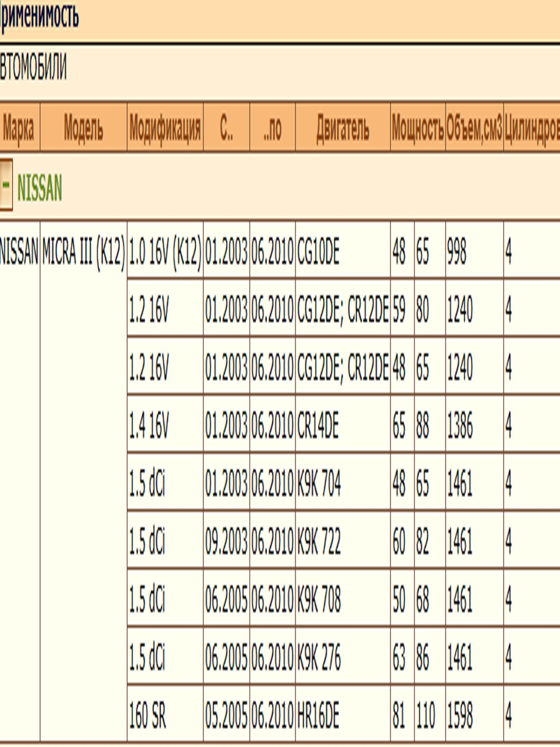Click the Двигатель column header

pyautogui.click(x=343, y=128)
